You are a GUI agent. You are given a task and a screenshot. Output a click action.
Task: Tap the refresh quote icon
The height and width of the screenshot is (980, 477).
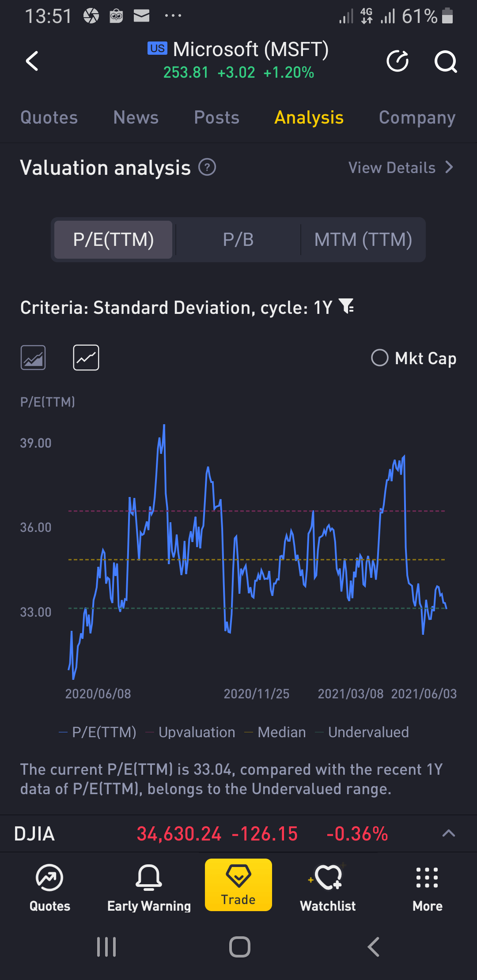pyautogui.click(x=397, y=61)
